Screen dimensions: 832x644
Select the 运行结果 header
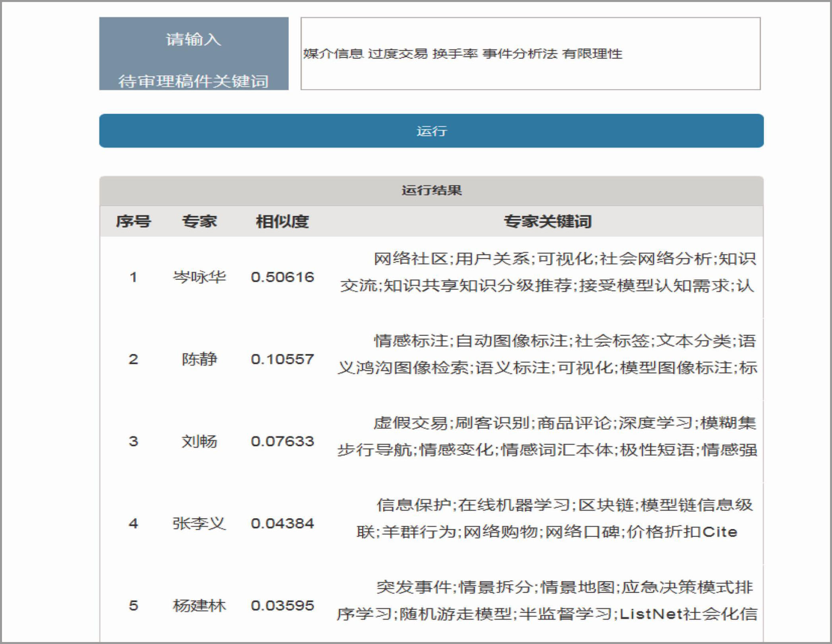click(431, 191)
